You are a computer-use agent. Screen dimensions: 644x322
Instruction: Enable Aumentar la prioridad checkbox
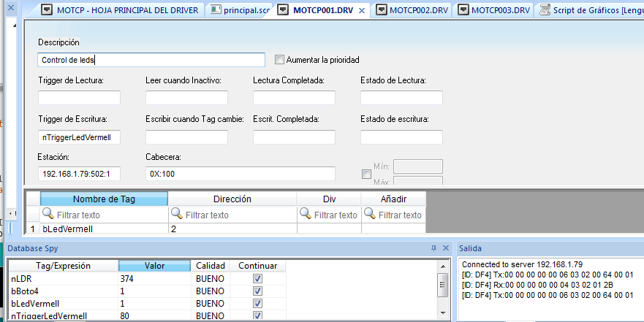279,60
